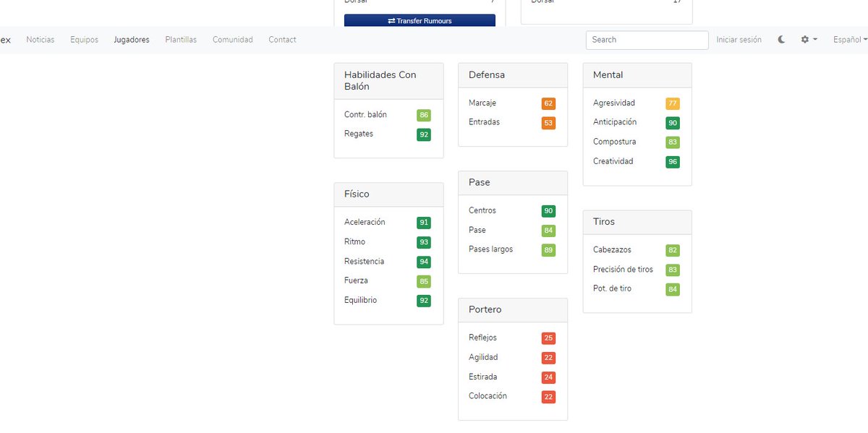Select the Marcaje rating badge 62
868x433 pixels.
(x=548, y=104)
